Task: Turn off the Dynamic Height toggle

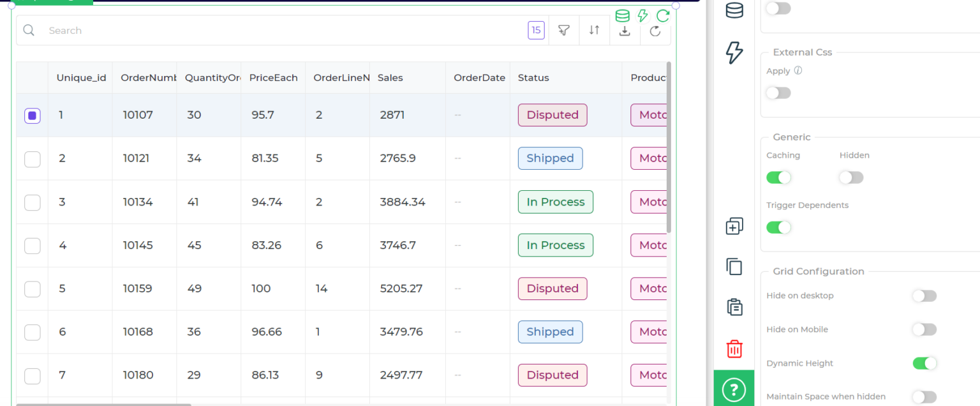Action: click(924, 363)
